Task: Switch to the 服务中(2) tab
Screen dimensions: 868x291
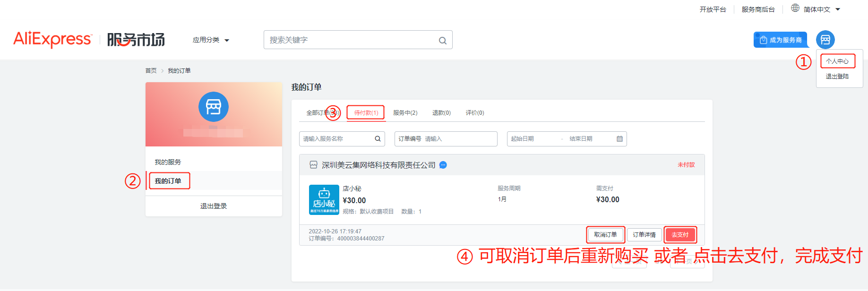Action: pos(405,113)
